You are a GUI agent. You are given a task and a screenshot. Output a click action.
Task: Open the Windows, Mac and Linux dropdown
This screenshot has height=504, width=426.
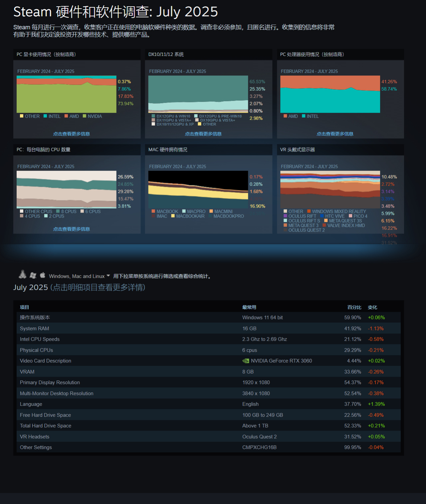(x=79, y=276)
